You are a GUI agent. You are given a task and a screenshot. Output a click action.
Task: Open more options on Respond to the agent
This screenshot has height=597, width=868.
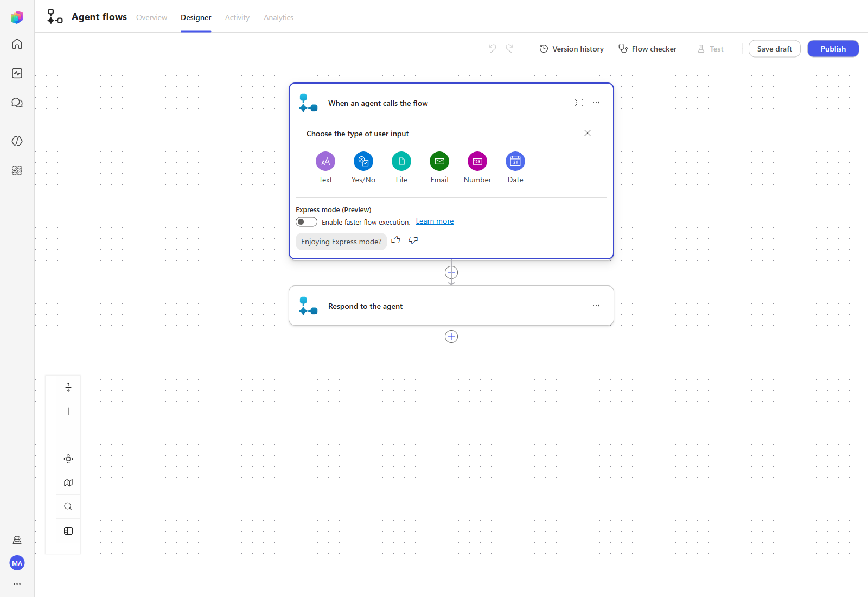click(596, 306)
